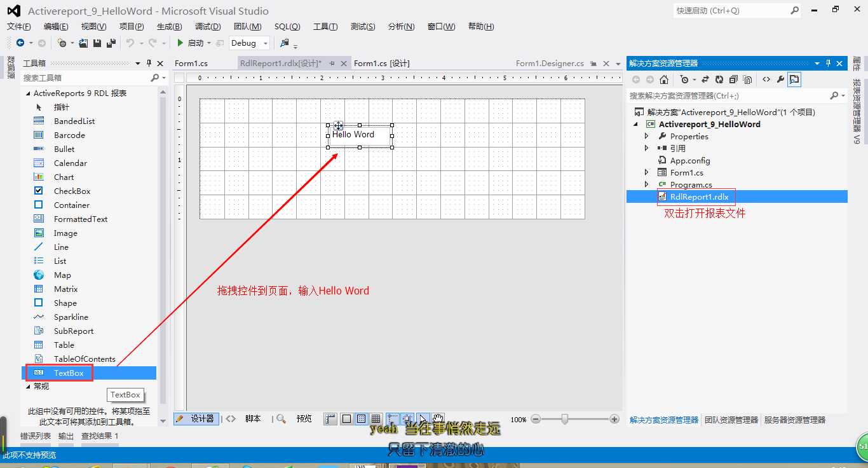Toggle the dotted grid mode icon
The height and width of the screenshot is (468, 868).
[x=361, y=418]
